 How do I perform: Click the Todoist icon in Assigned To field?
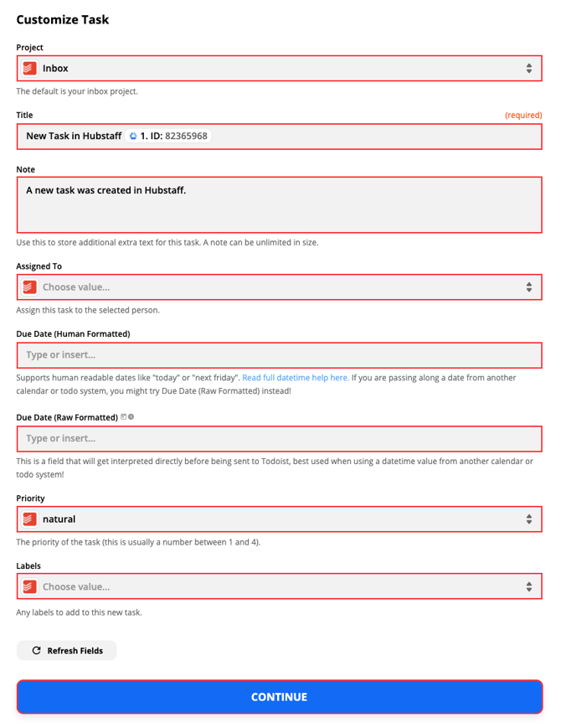(29, 287)
